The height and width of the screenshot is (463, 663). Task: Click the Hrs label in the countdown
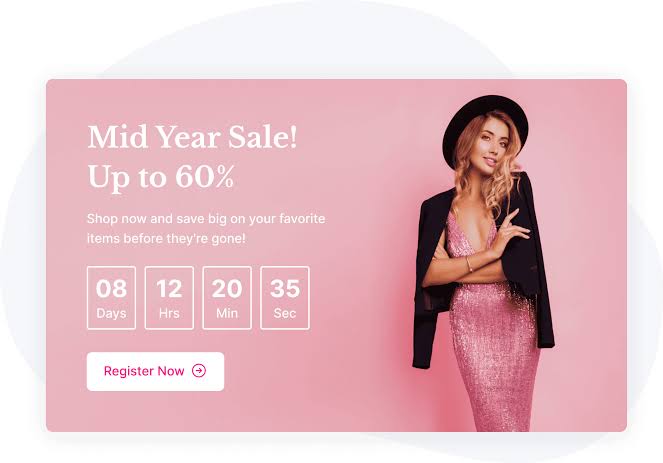click(x=169, y=313)
